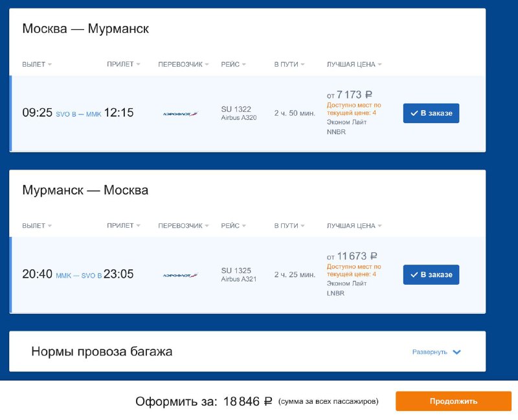Sort outbound flights by 'Перевозчик' column

click(184, 64)
